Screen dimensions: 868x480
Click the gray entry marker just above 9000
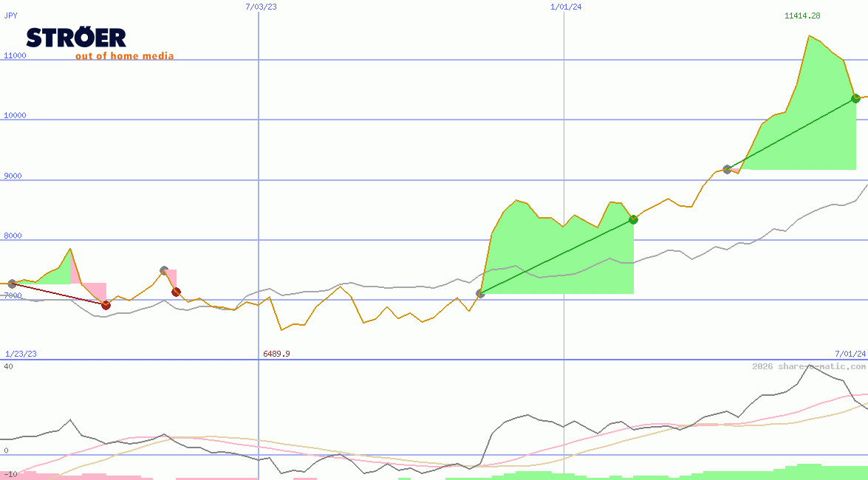[x=728, y=169]
